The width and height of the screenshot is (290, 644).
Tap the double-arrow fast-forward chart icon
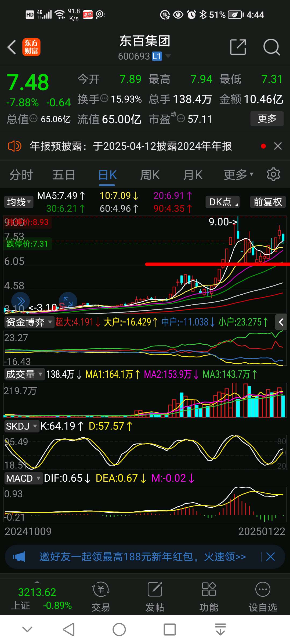tap(20, 301)
